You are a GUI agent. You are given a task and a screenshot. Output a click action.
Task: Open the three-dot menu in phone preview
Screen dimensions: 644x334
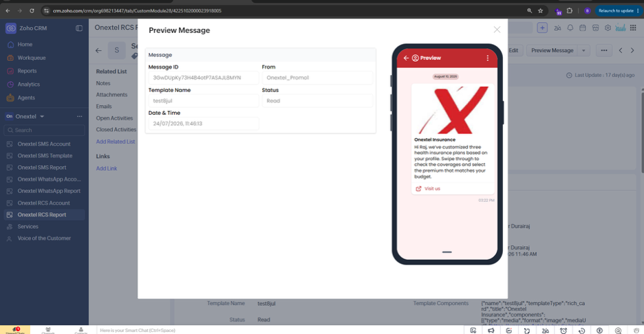pos(488,58)
